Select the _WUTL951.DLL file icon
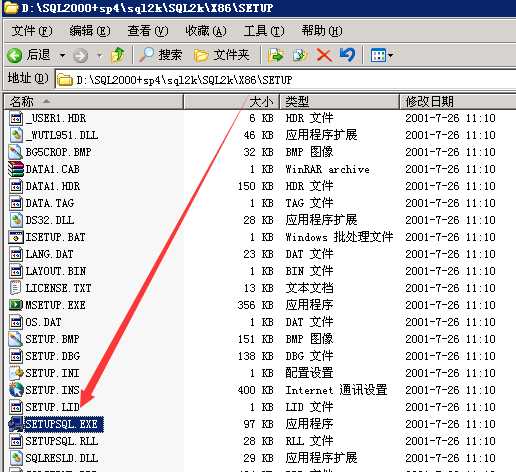Screen dimensions: 516x472 point(16,135)
